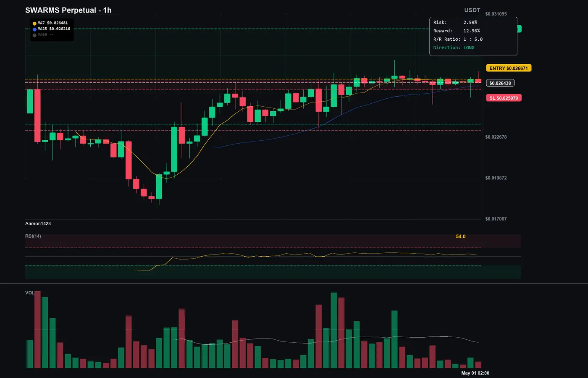Click the $0.019872 price axis label
The height and width of the screenshot is (378, 588).
point(496,178)
